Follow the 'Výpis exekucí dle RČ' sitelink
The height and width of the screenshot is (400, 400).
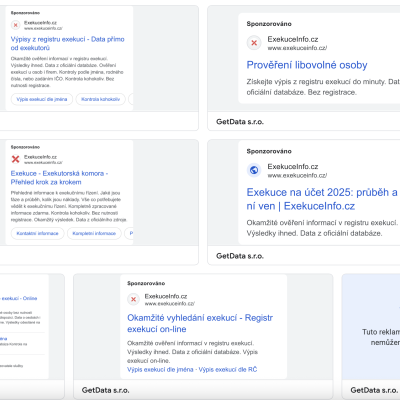[x=228, y=369]
